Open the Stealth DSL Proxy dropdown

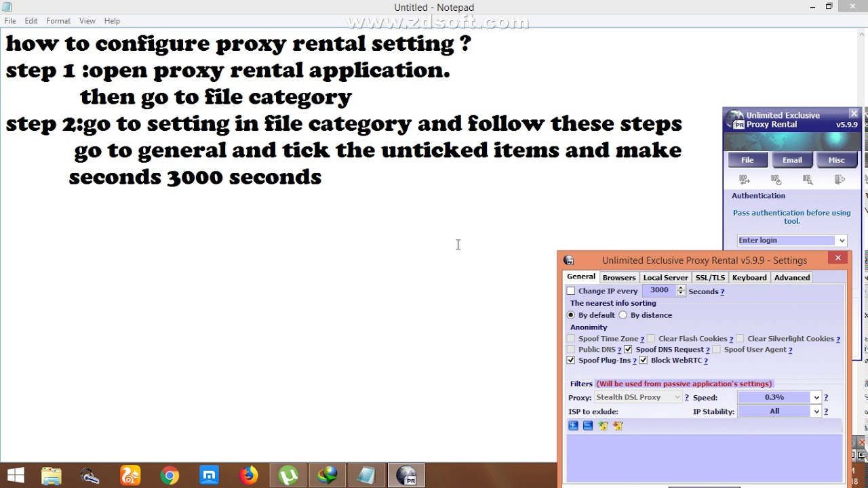click(x=637, y=398)
